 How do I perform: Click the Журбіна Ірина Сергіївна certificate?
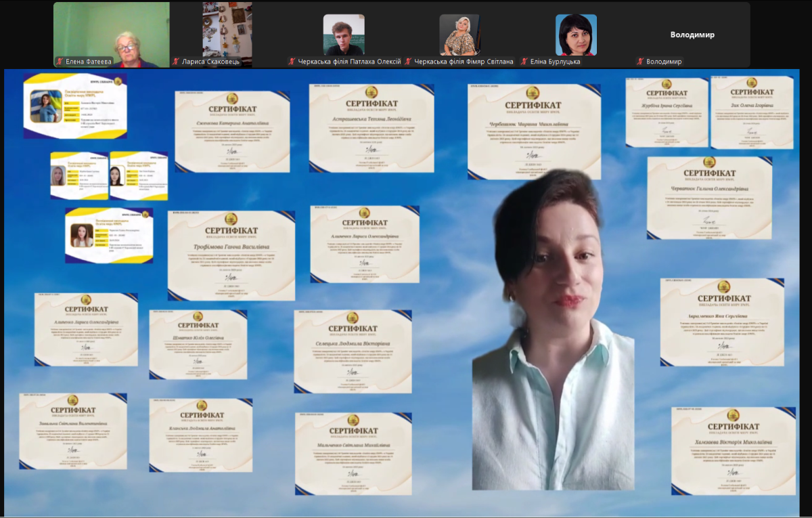[667, 112]
